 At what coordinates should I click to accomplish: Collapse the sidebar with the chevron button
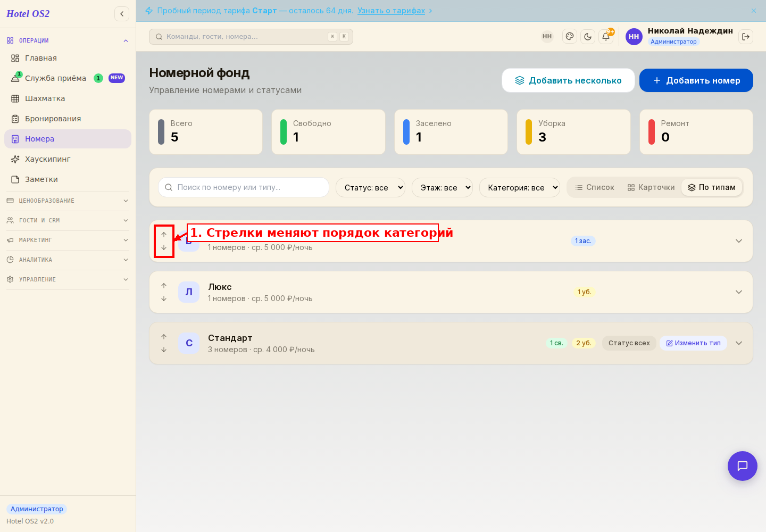coord(122,14)
